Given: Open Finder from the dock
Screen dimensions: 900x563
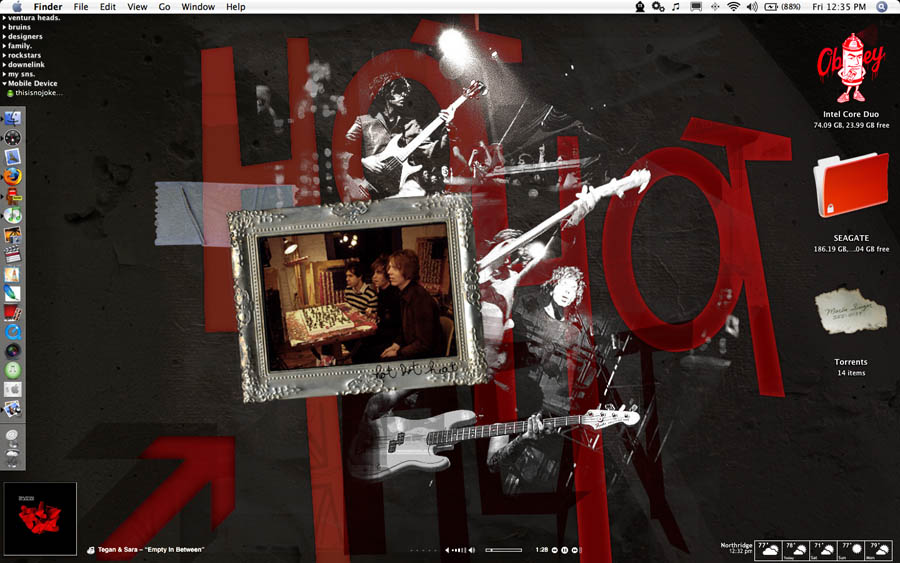Looking at the screenshot, I should point(13,118).
